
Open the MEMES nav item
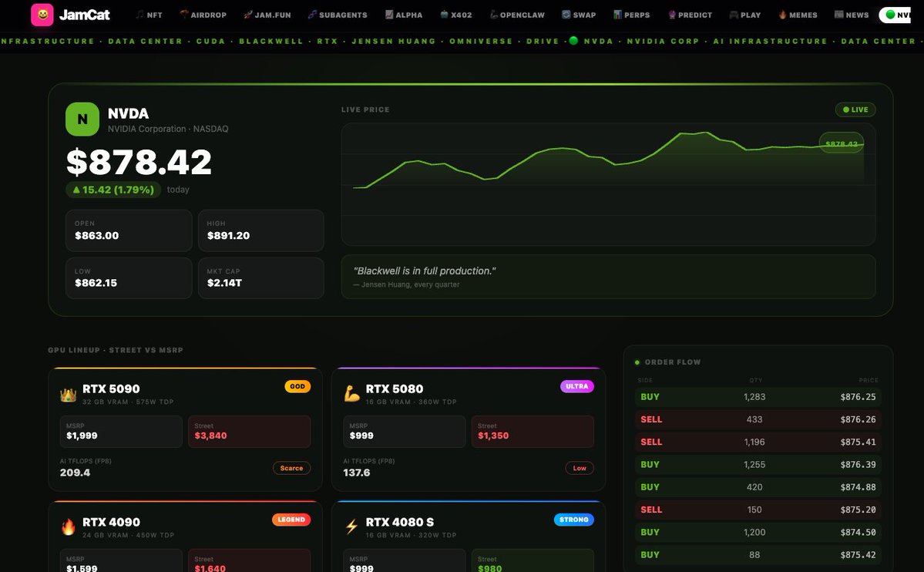pyautogui.click(x=798, y=15)
